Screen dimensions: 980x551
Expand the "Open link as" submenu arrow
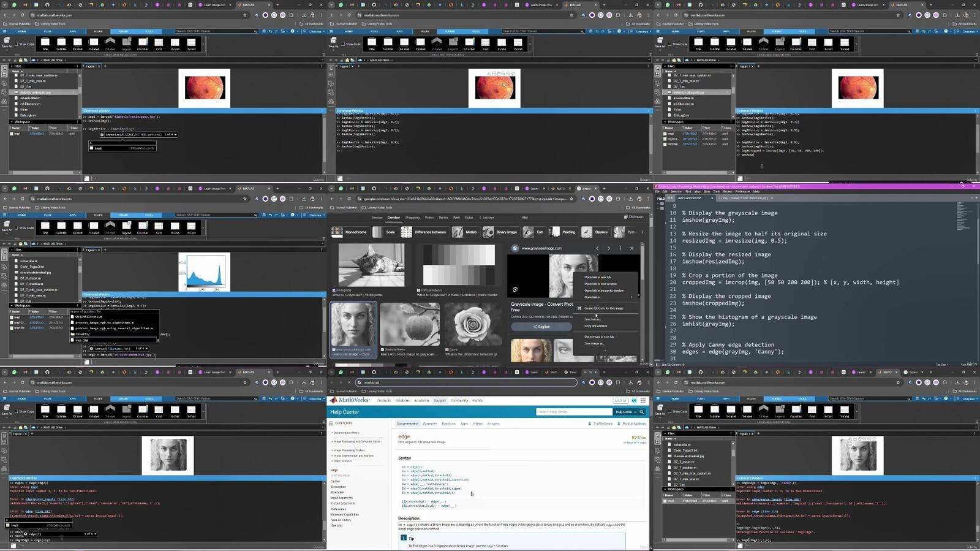tap(631, 297)
